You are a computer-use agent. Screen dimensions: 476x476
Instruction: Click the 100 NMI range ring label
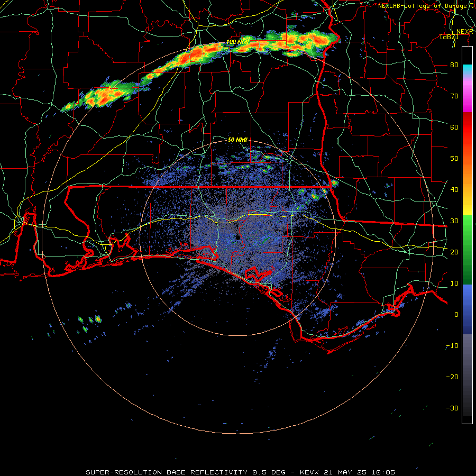tap(237, 42)
